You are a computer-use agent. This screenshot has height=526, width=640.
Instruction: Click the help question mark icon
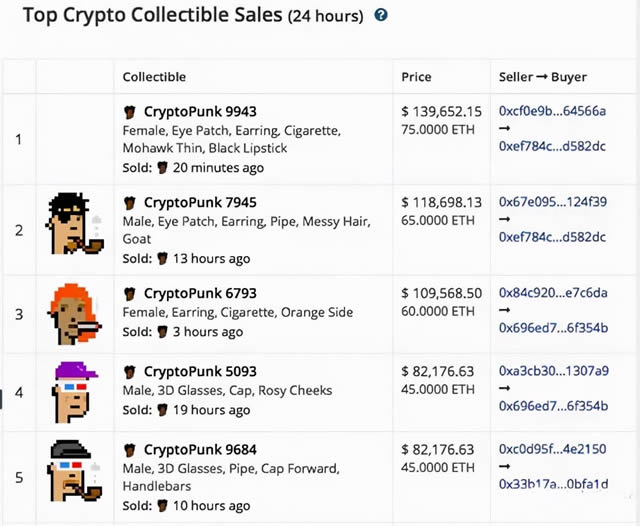coord(381,16)
